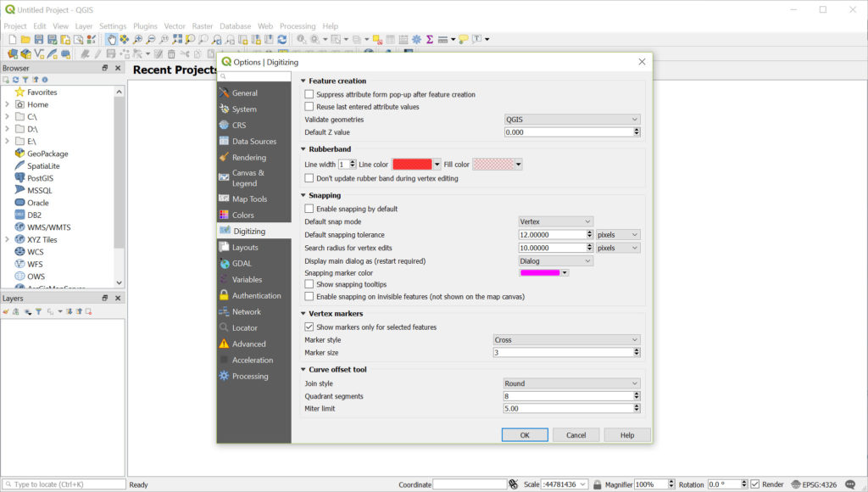Click the Help button in Options dialog
Image resolution: width=868 pixels, height=492 pixels.
(627, 435)
